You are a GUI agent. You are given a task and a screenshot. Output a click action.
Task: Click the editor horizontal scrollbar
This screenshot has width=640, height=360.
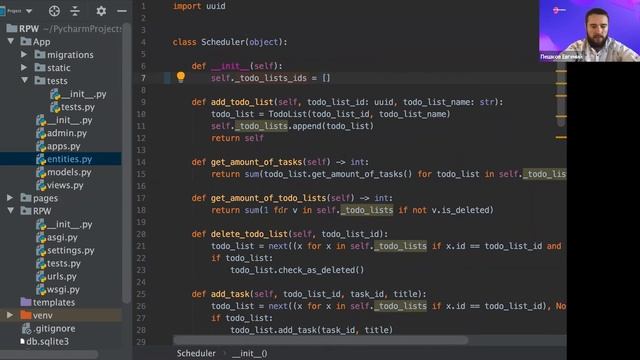tap(320, 340)
